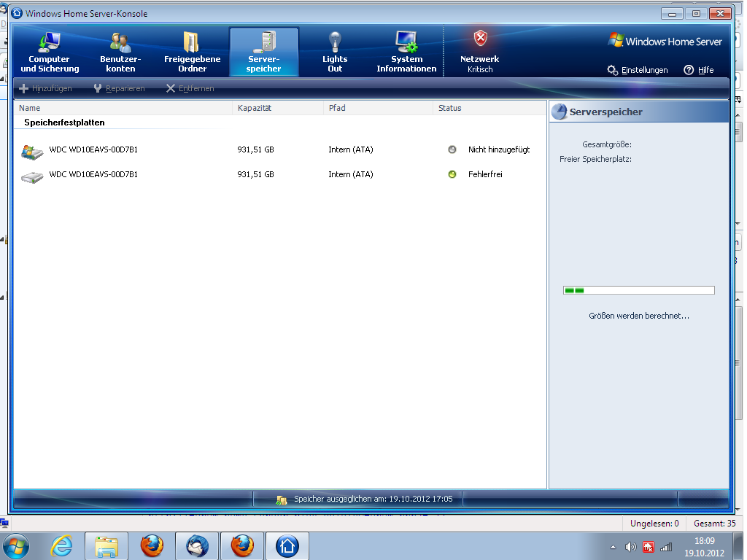Click Gesamt: 35 status field

(715, 524)
